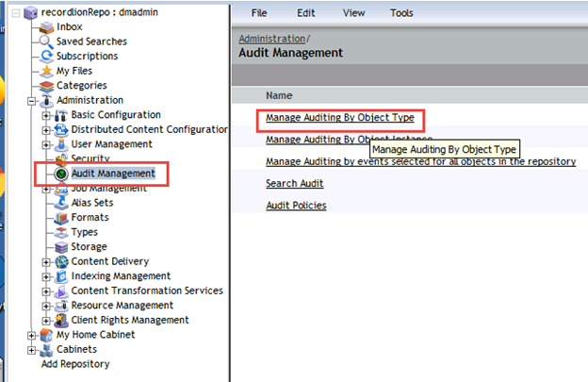Expand the User Management node
The width and height of the screenshot is (588, 382).
(47, 144)
